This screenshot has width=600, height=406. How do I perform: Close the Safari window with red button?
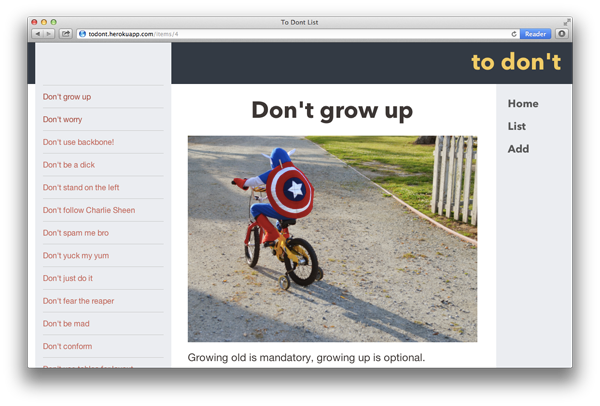(34, 22)
